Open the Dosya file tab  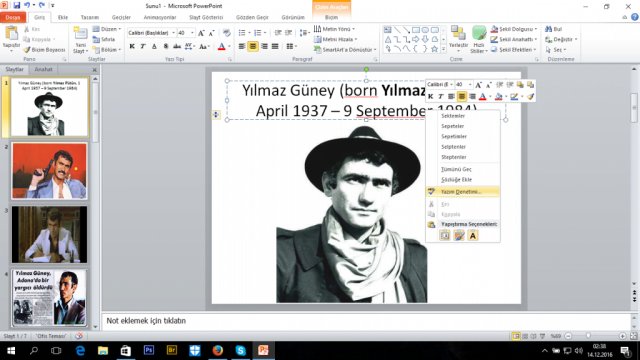pos(13,18)
